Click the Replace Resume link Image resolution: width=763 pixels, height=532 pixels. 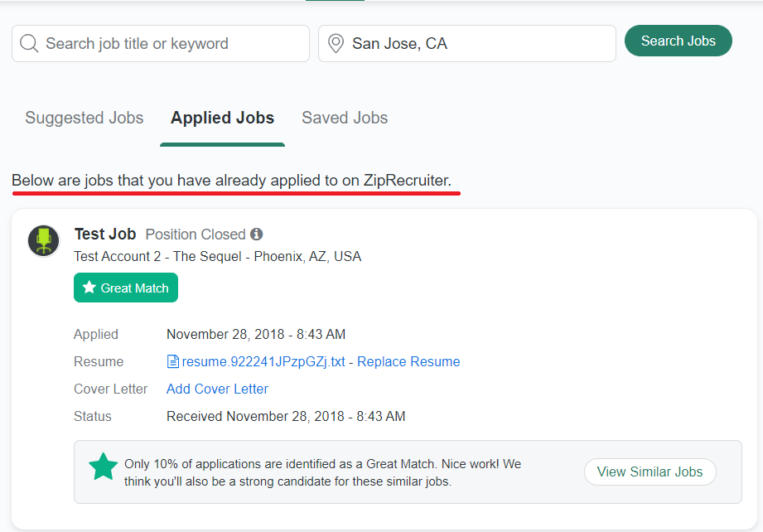tap(408, 361)
